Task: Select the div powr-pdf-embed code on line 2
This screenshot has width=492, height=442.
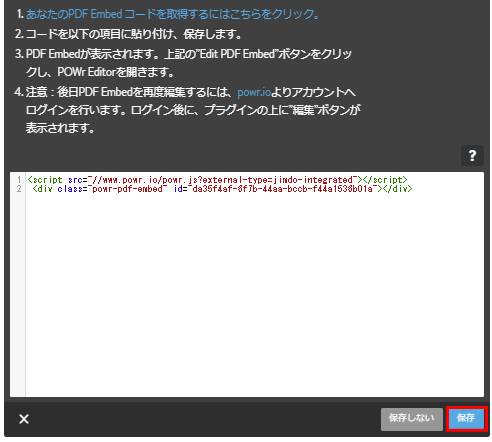Action: [x=222, y=189]
